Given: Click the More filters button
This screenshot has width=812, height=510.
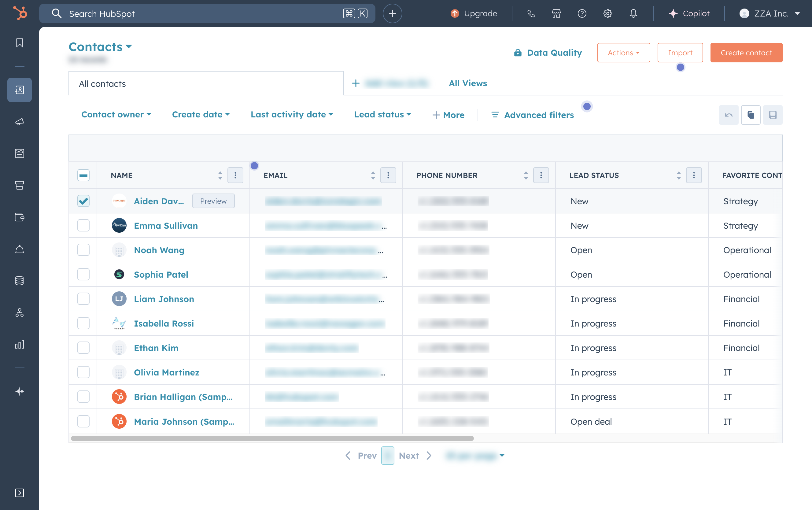Looking at the screenshot, I should [x=448, y=115].
